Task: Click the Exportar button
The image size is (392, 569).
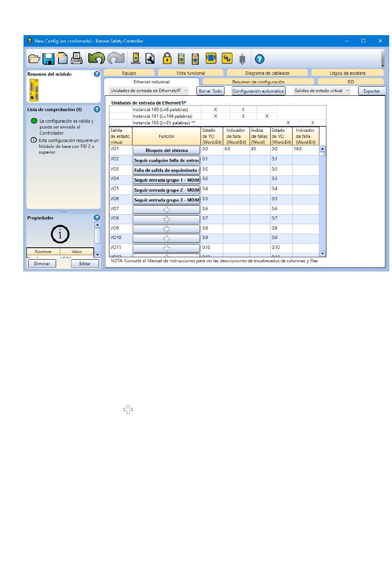Action: point(372,91)
